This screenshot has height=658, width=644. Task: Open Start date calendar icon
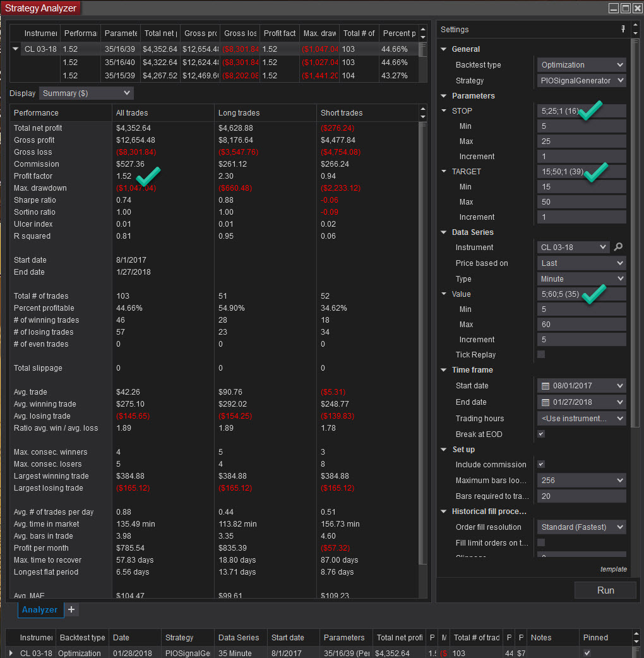tap(546, 386)
